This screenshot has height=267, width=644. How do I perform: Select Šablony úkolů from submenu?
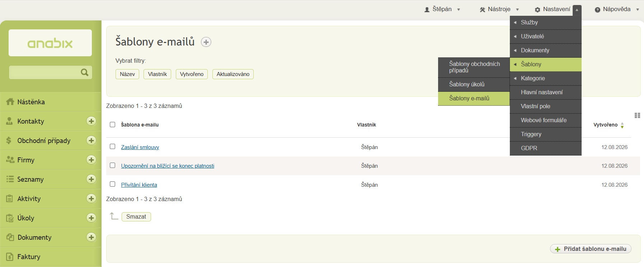[x=474, y=85]
